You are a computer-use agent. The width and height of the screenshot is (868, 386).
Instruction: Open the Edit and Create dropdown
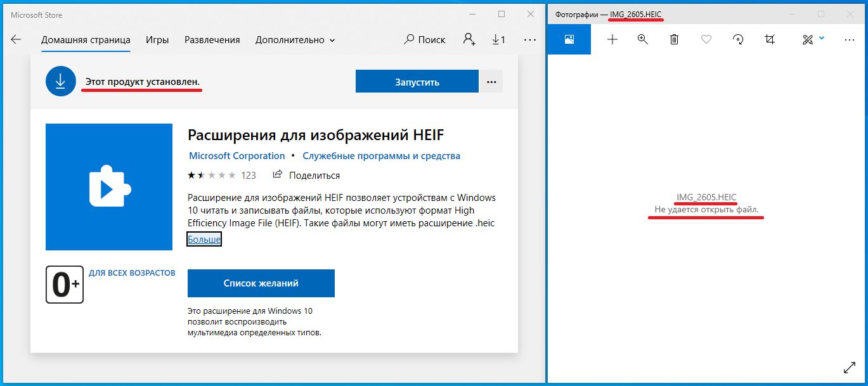click(813, 39)
